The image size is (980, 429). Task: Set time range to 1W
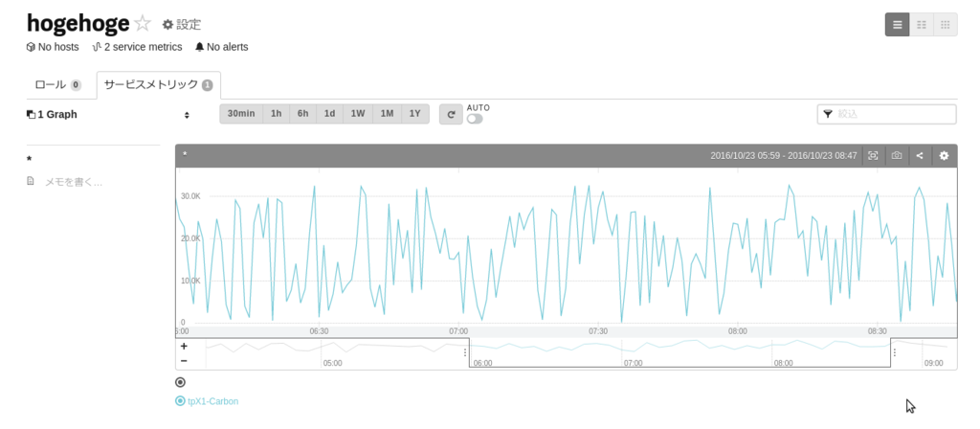pyautogui.click(x=358, y=114)
